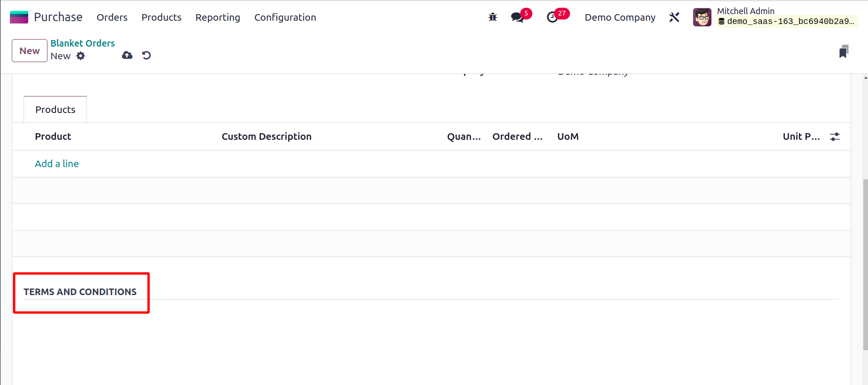Click the cloud save icon
The height and width of the screenshot is (385, 868).
(127, 56)
